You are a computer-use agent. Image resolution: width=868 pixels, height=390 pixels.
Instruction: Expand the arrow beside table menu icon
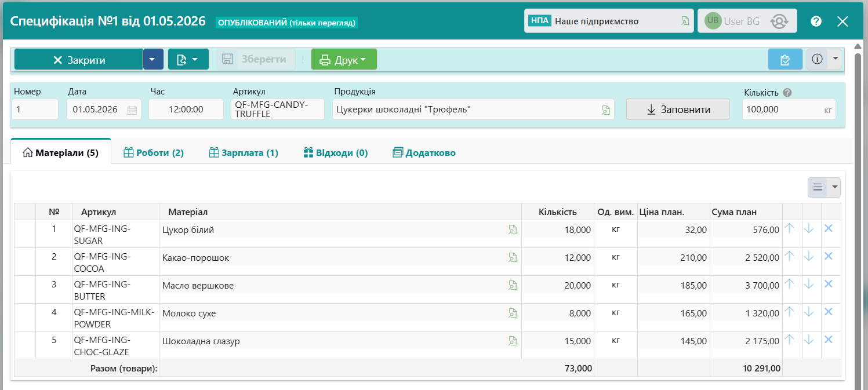pyautogui.click(x=835, y=187)
